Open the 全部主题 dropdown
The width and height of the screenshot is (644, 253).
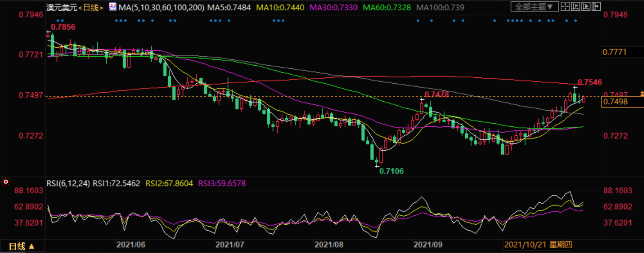click(535, 6)
